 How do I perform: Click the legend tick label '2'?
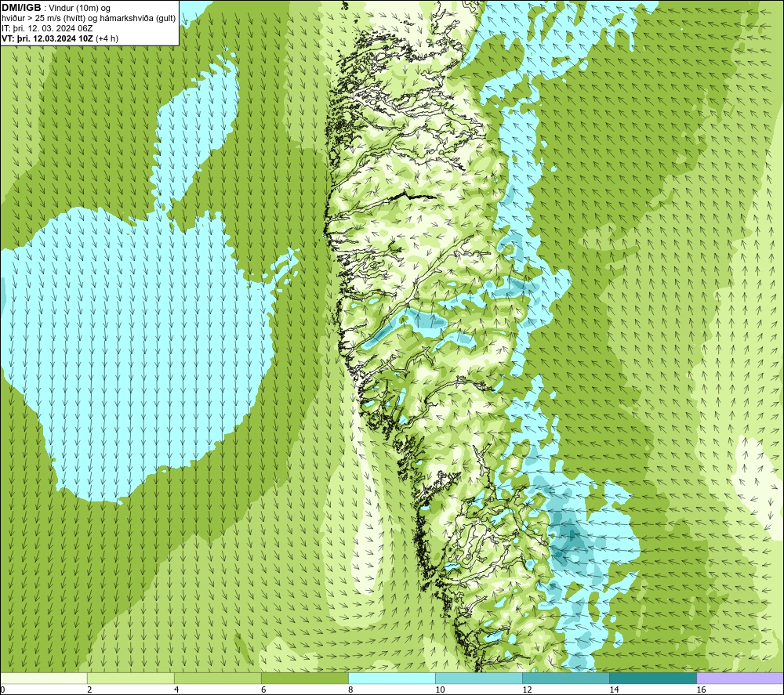(89, 690)
